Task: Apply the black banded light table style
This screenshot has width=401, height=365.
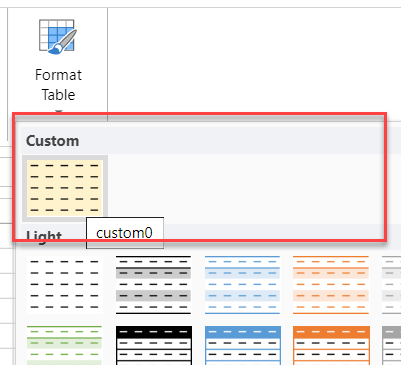Action: [153, 285]
